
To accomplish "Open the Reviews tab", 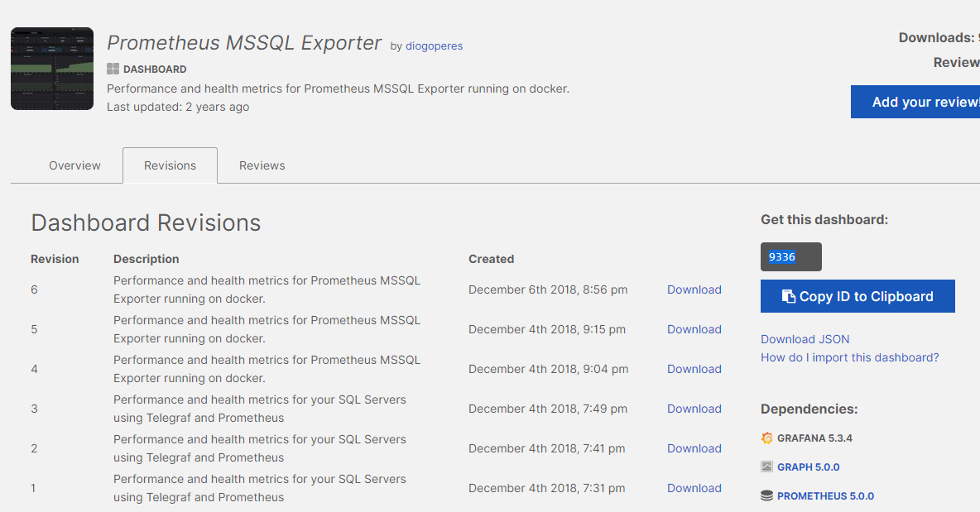I will (x=262, y=165).
